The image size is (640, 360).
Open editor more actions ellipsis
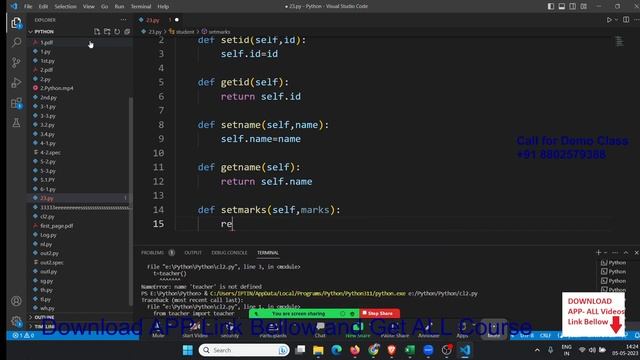tap(637, 20)
